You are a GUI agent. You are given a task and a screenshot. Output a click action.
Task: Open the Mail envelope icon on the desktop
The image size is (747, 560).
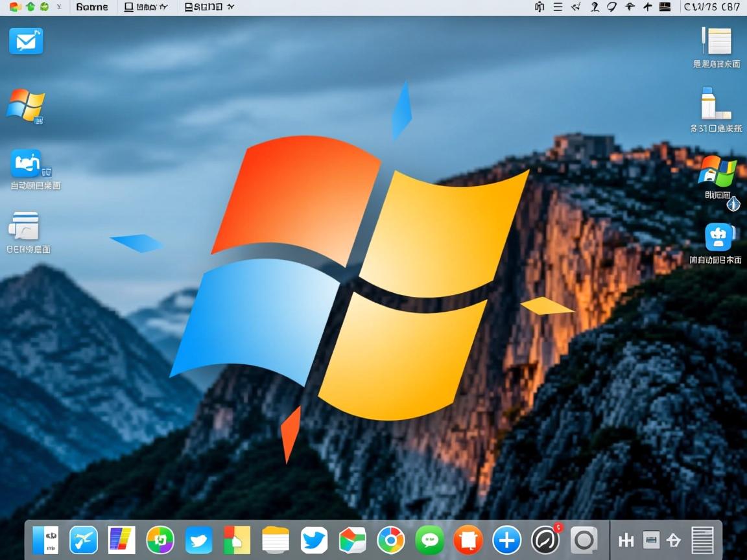click(26, 41)
